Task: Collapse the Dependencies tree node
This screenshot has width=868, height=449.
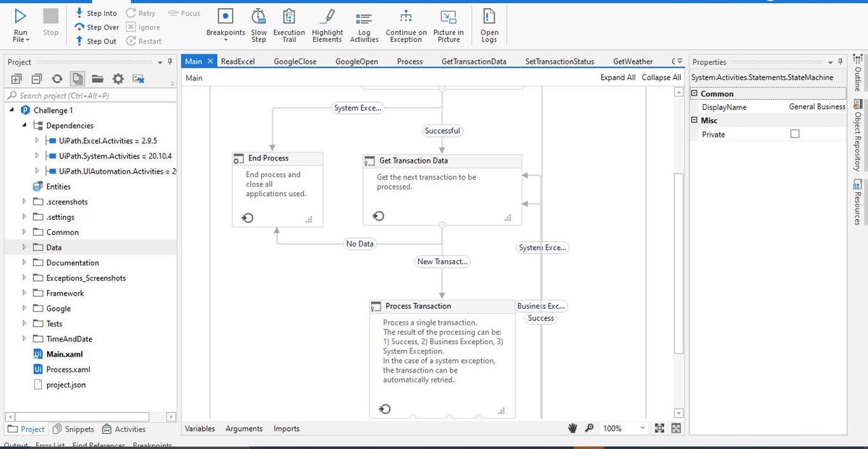Action: pyautogui.click(x=24, y=125)
